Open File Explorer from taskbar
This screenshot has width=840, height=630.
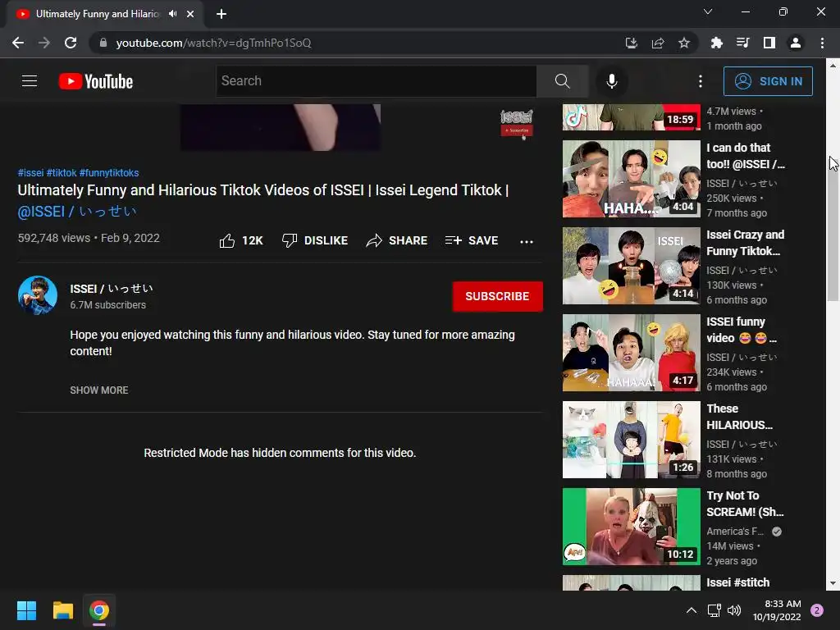[x=62, y=610]
